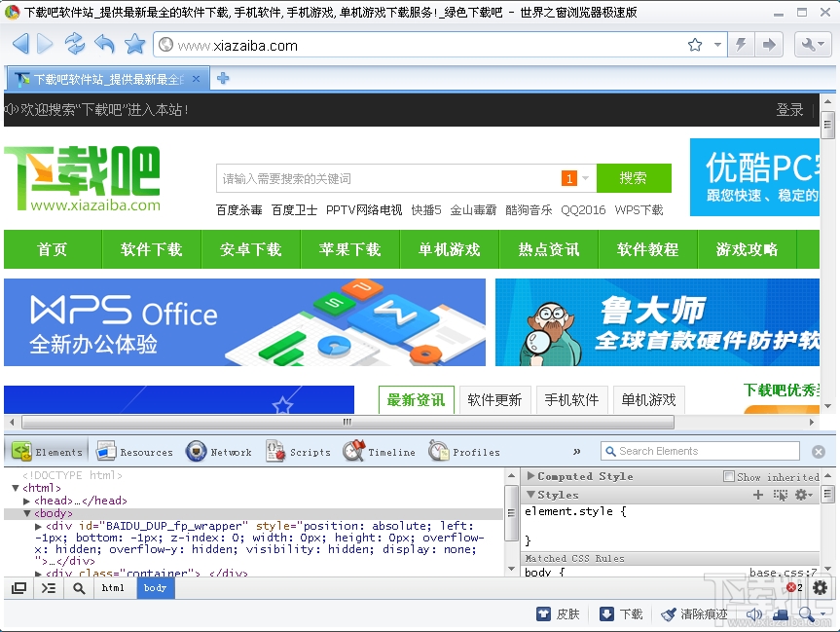Show the console with the console icon

click(x=49, y=588)
